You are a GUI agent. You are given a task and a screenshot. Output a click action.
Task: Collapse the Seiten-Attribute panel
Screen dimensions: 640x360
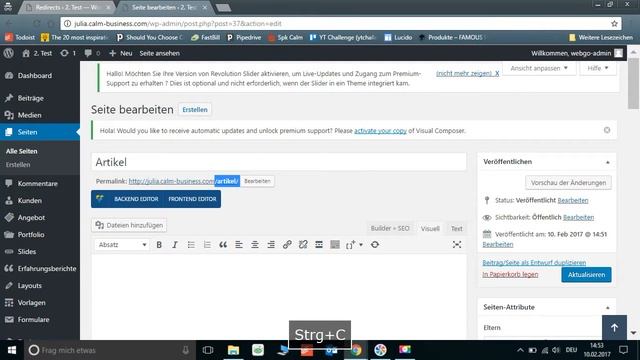point(607,307)
